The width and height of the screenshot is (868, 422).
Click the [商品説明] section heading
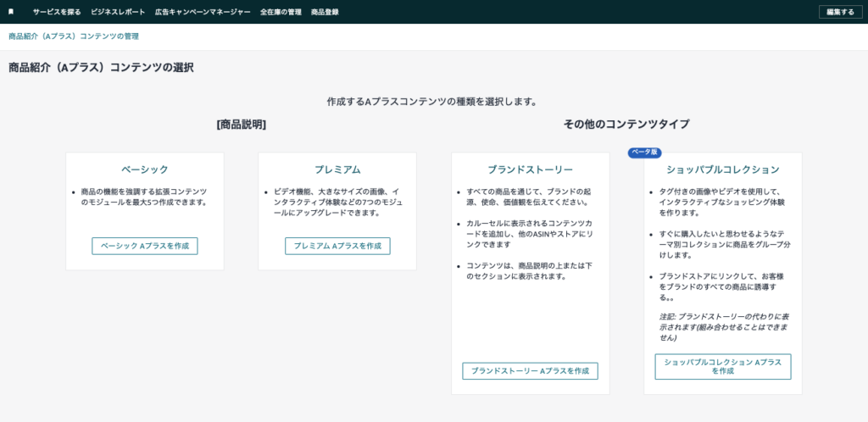pyautogui.click(x=242, y=125)
